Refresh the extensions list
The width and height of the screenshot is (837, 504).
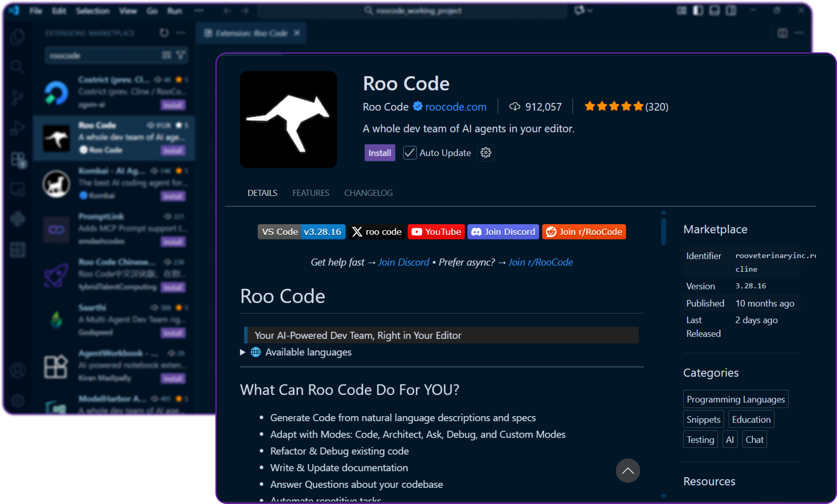(164, 33)
